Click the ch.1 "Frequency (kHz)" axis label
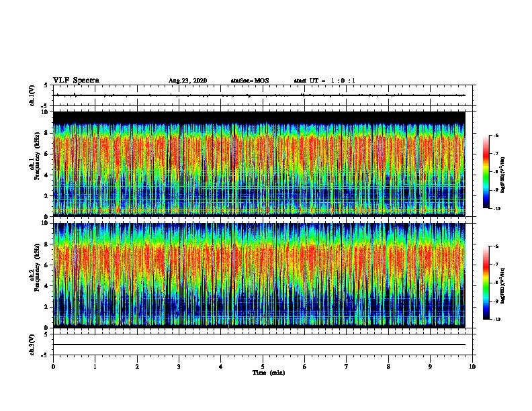 (x=37, y=156)
